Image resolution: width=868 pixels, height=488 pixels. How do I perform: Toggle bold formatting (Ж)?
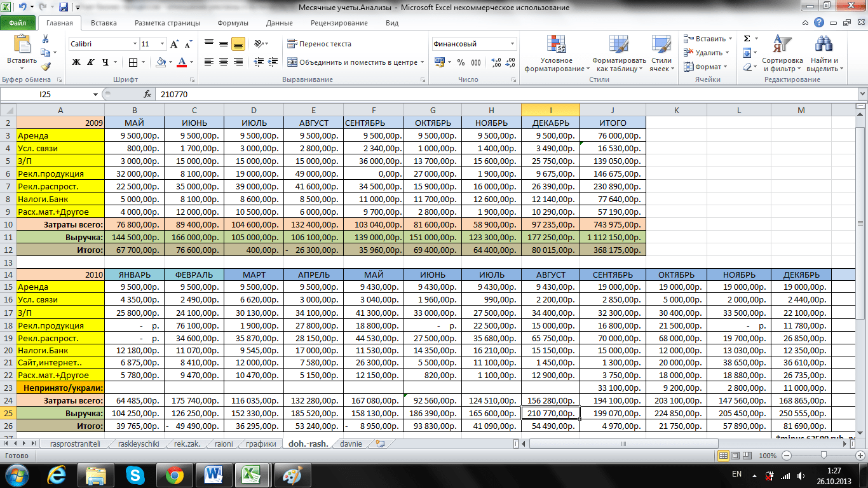(x=76, y=62)
